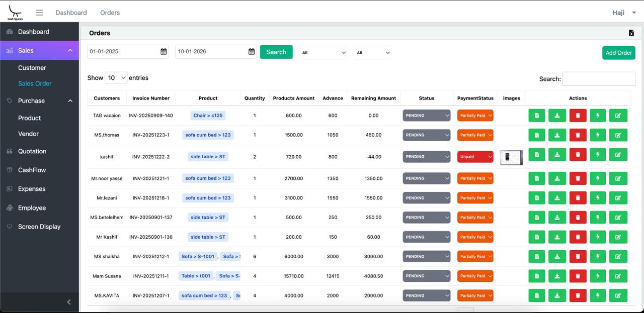The image size is (644, 313).
Task: Click the green Search button
Action: click(x=276, y=52)
